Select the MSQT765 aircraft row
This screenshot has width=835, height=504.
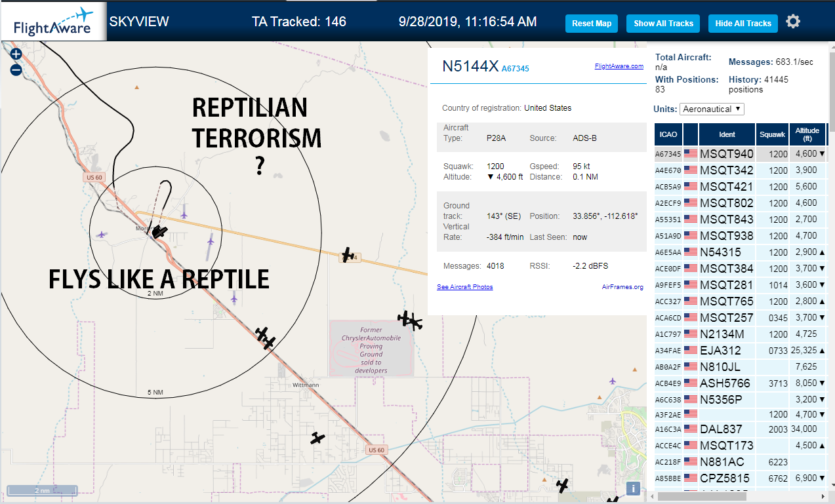[x=741, y=301]
